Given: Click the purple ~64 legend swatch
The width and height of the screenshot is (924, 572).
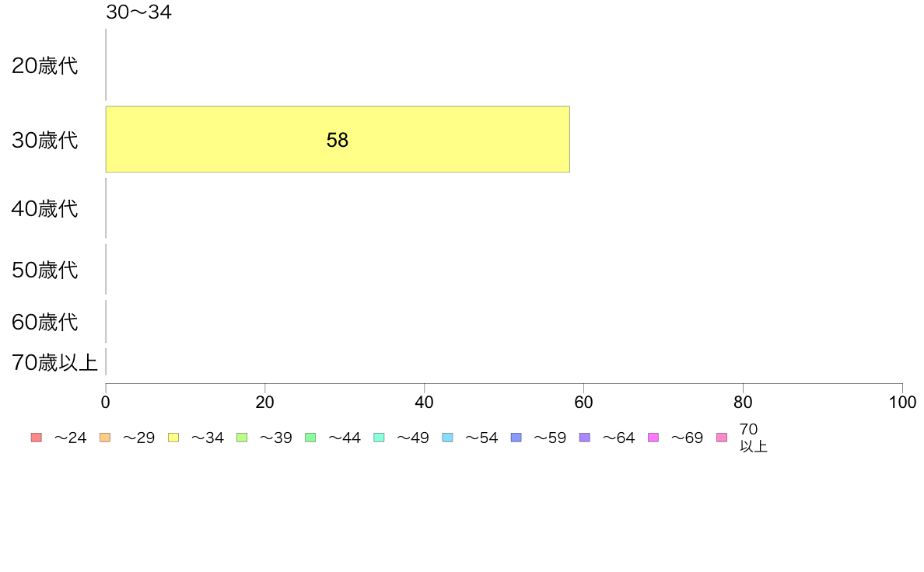Looking at the screenshot, I should click(585, 437).
